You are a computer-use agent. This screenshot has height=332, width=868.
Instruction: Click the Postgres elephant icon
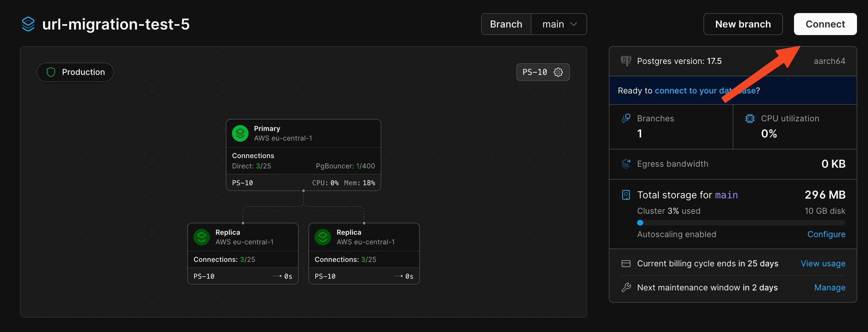[626, 61]
